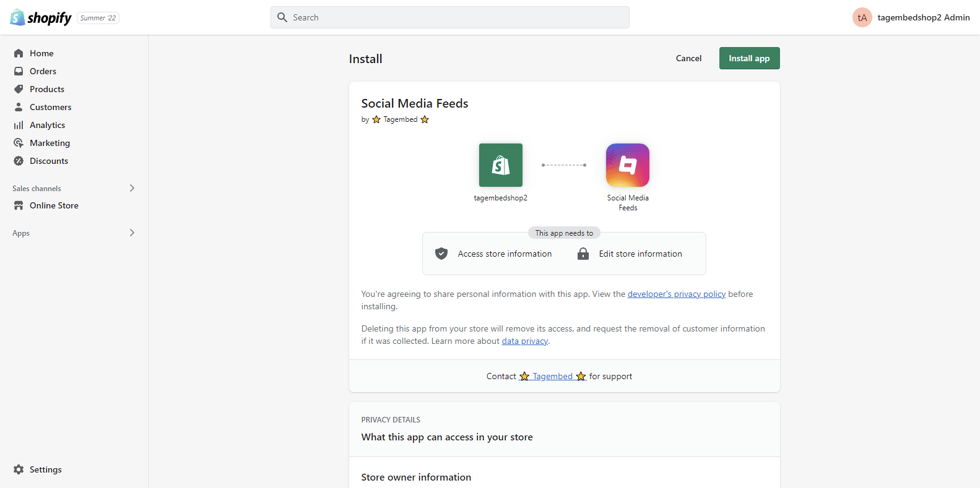The width and height of the screenshot is (980, 488).
Task: Click the shield checkmark icon
Action: [x=441, y=254]
